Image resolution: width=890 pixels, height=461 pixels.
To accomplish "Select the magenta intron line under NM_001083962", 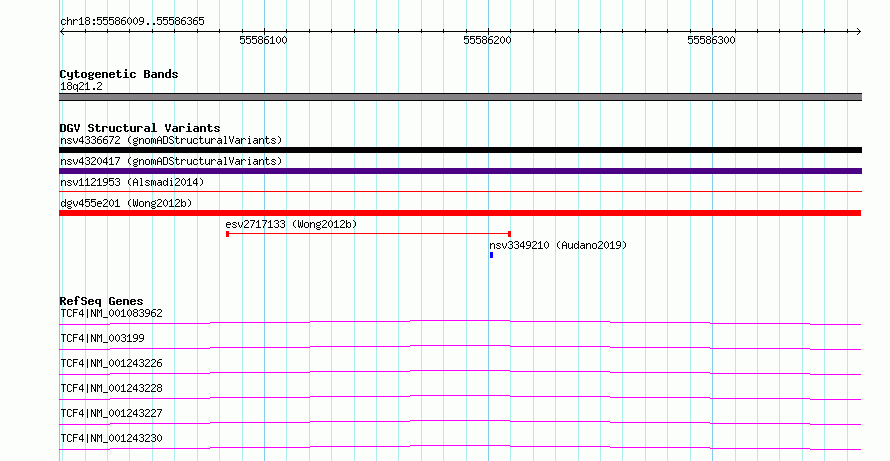I will [x=460, y=322].
